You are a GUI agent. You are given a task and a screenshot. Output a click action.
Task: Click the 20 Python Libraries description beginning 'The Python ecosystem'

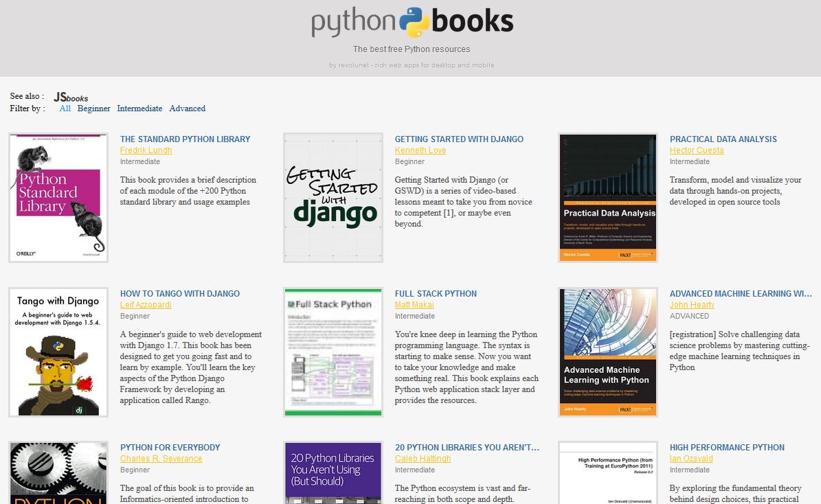pos(462,494)
